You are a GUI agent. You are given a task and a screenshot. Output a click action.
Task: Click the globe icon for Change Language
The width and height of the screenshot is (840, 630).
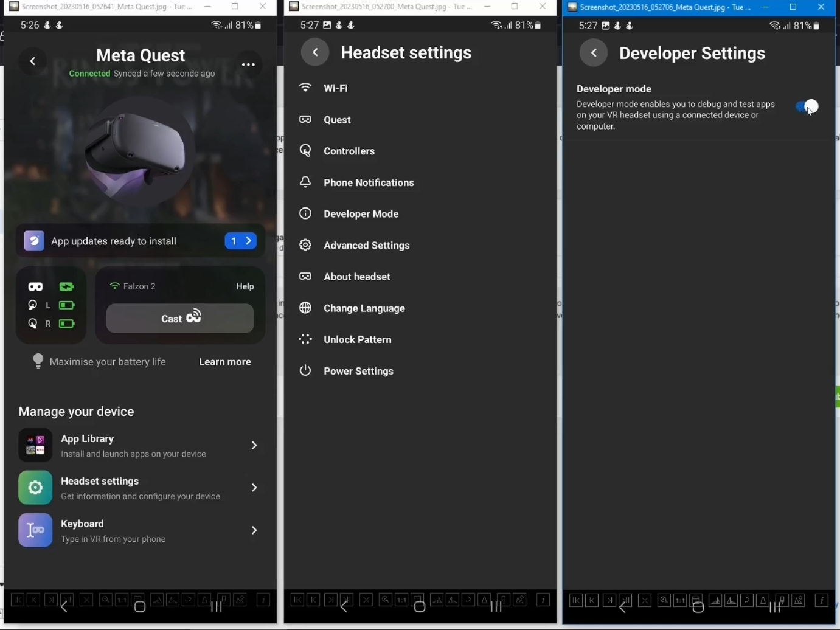[x=305, y=308]
